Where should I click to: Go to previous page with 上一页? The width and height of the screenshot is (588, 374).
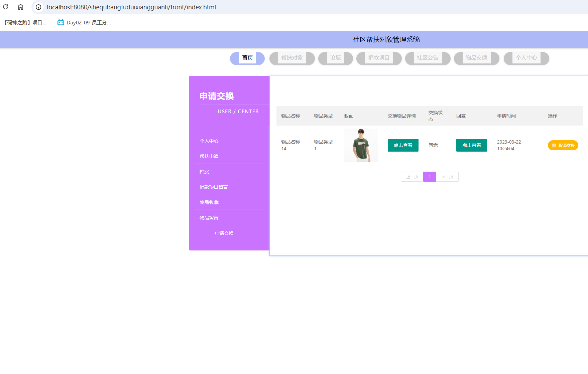tap(412, 177)
